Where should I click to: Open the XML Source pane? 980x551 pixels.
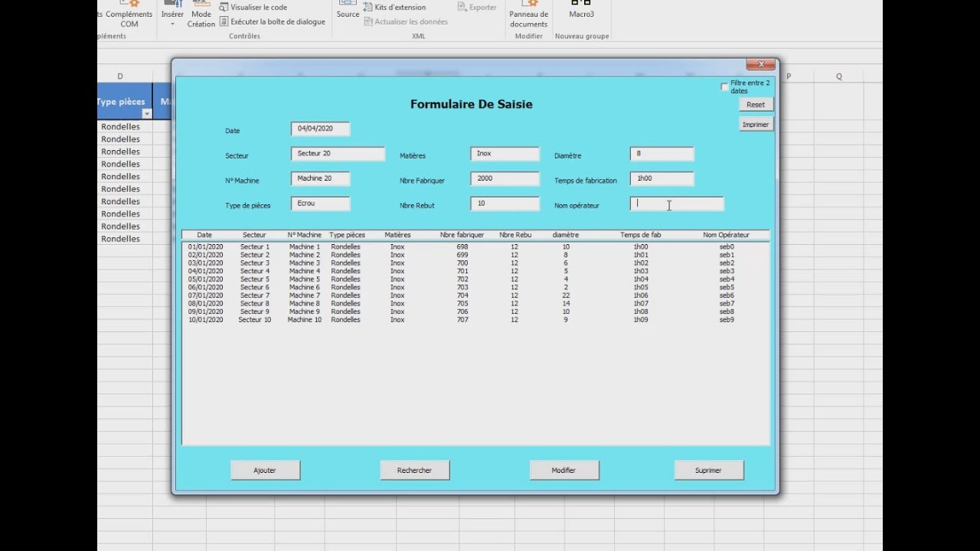click(348, 10)
